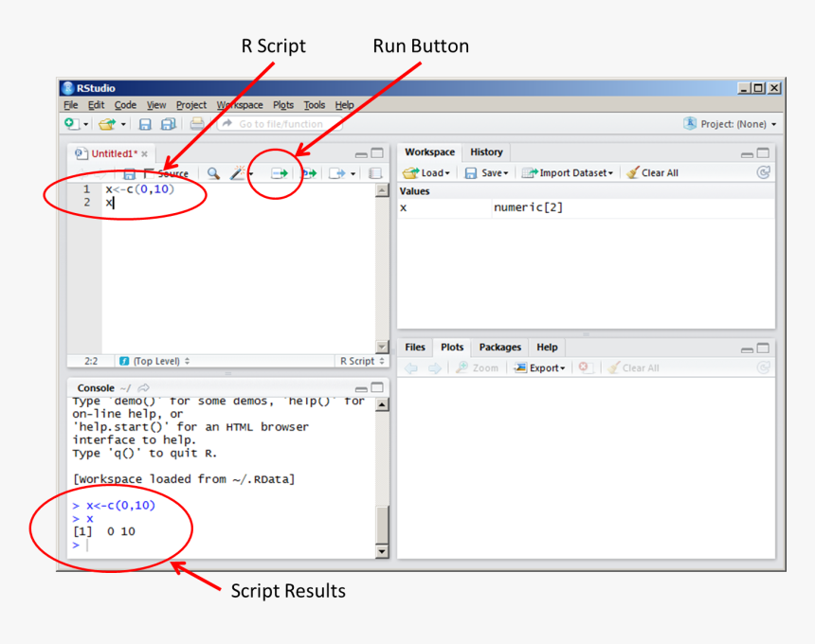The width and height of the screenshot is (815, 644).
Task: Click the Print icon in main toolbar
Action: pos(197,124)
